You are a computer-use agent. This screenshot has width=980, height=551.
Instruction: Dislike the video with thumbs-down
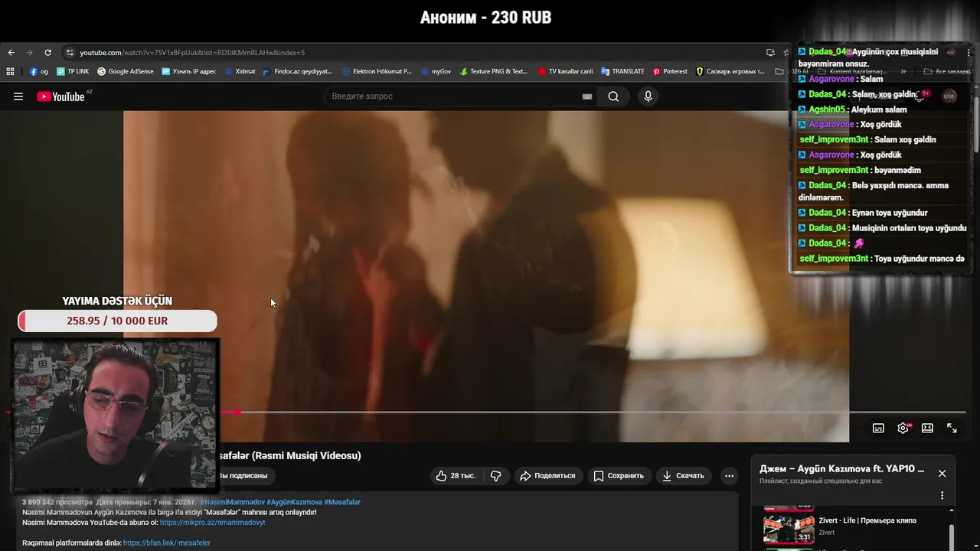point(496,475)
